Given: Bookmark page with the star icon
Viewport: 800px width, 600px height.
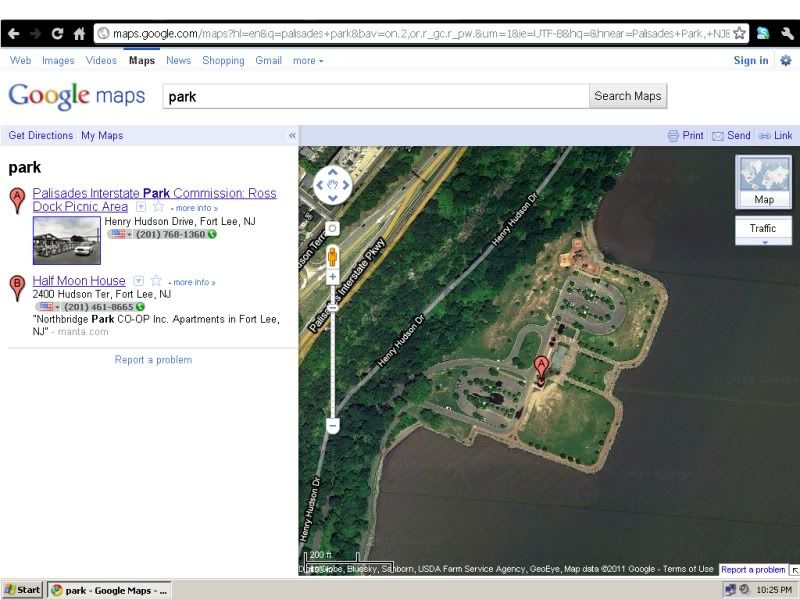Looking at the screenshot, I should 740,33.
